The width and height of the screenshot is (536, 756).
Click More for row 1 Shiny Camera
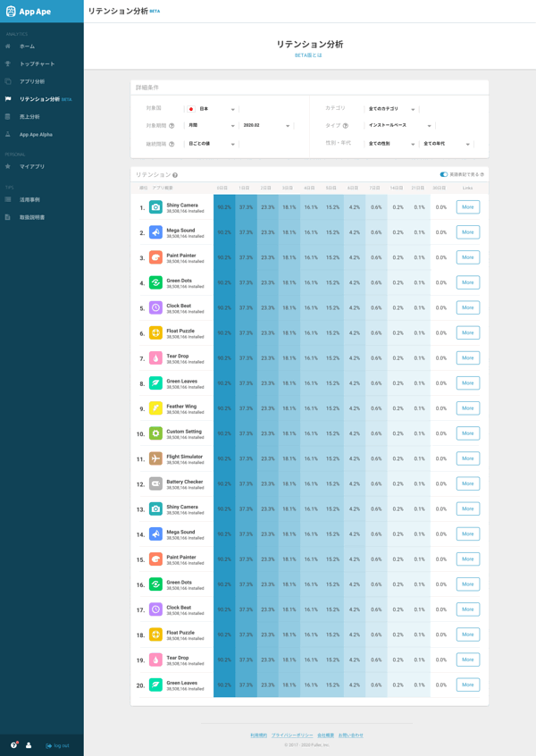click(468, 207)
